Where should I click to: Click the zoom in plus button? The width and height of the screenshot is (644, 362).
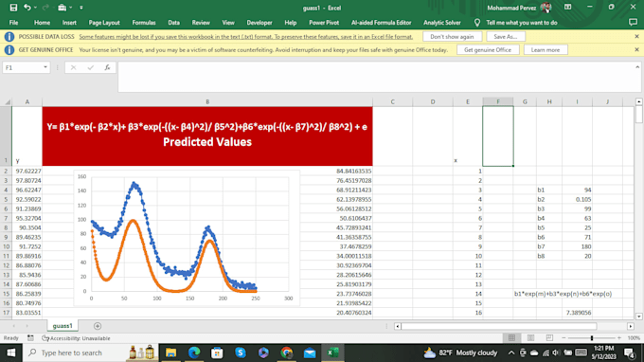[x=619, y=337]
